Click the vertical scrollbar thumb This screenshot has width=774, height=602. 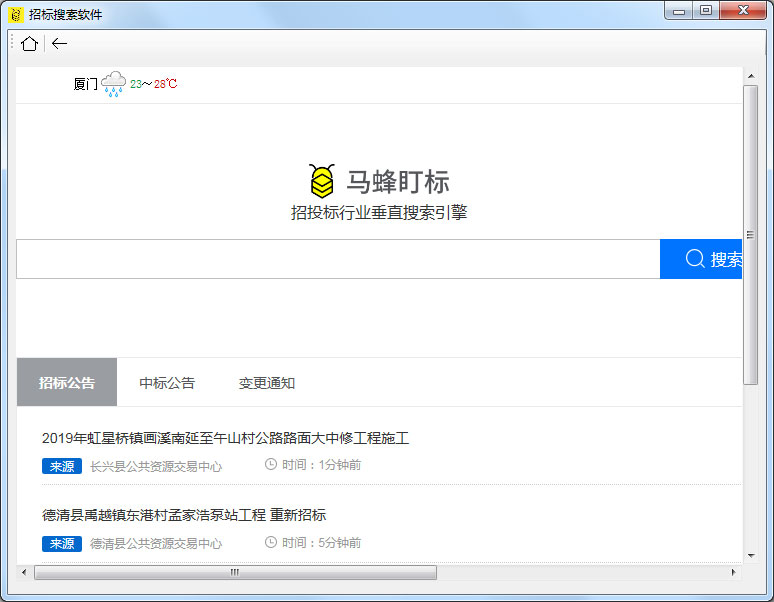pyautogui.click(x=750, y=235)
